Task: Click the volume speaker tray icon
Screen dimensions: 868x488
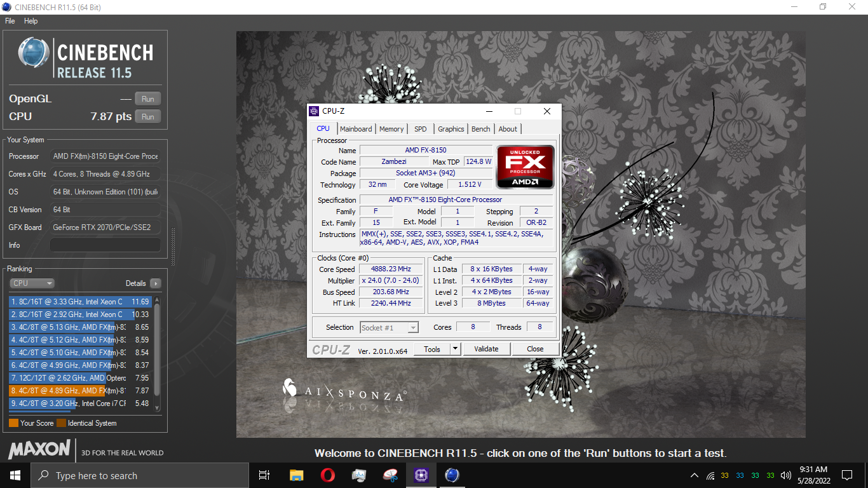Action: pyautogui.click(x=785, y=475)
